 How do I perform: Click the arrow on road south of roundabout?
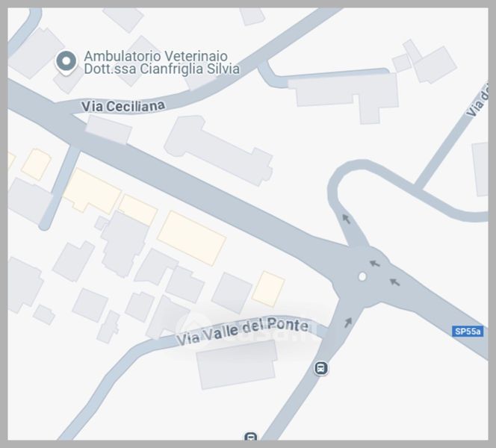pyautogui.click(x=348, y=322)
